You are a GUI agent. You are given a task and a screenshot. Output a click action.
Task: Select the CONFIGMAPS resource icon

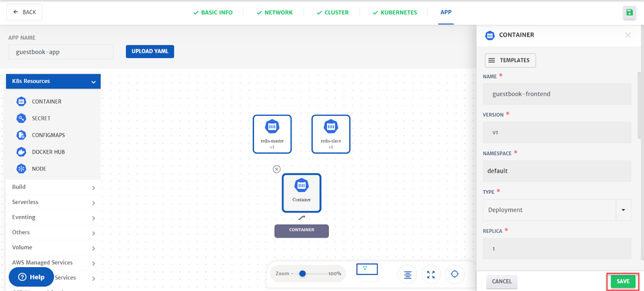pos(21,135)
